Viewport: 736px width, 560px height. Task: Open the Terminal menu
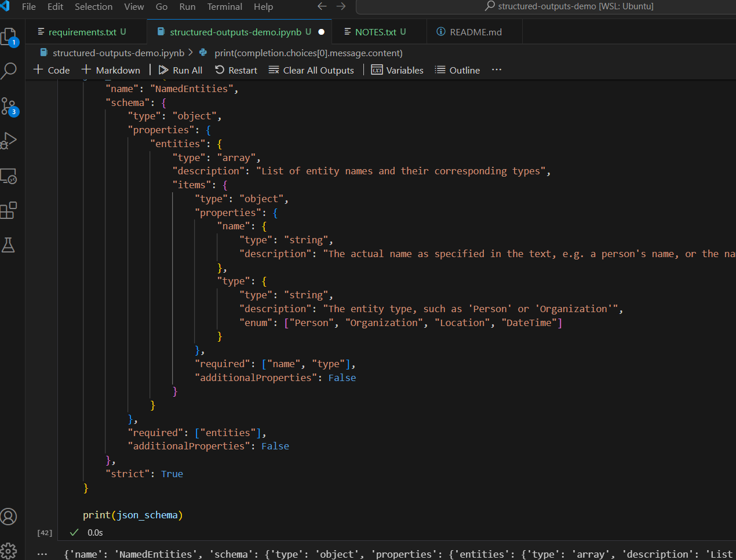[224, 7]
